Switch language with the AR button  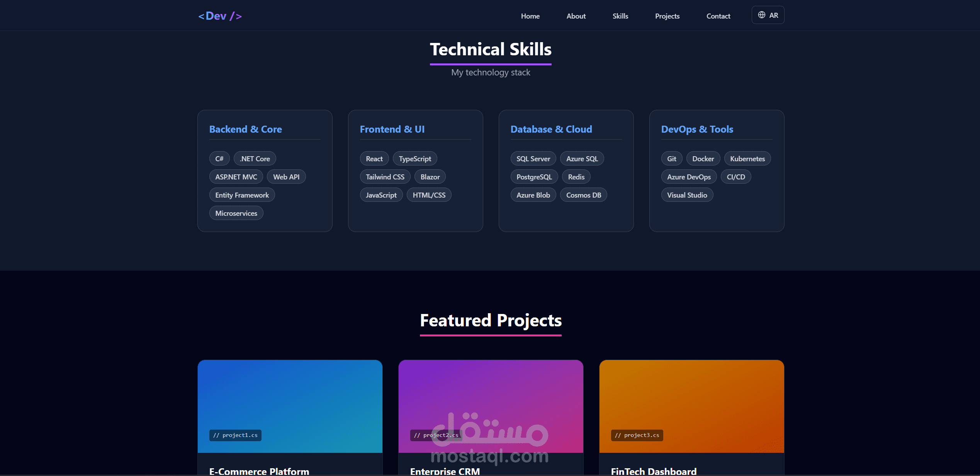[773, 15]
